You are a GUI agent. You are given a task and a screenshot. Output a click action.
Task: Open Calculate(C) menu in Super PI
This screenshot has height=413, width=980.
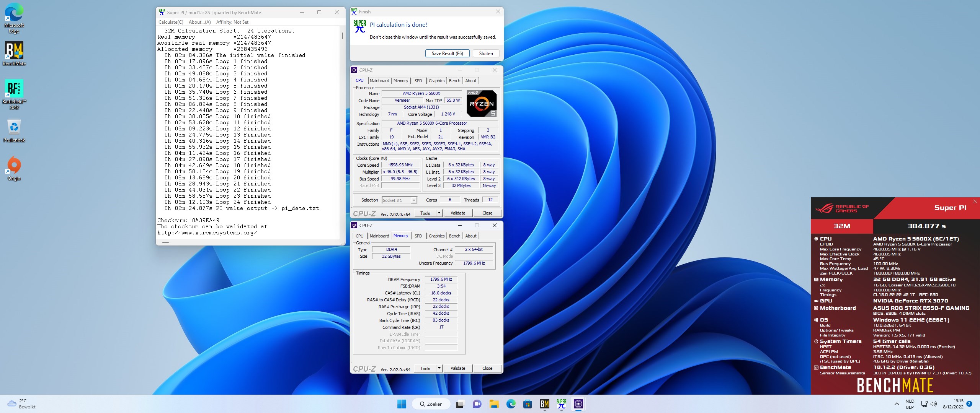coord(171,22)
